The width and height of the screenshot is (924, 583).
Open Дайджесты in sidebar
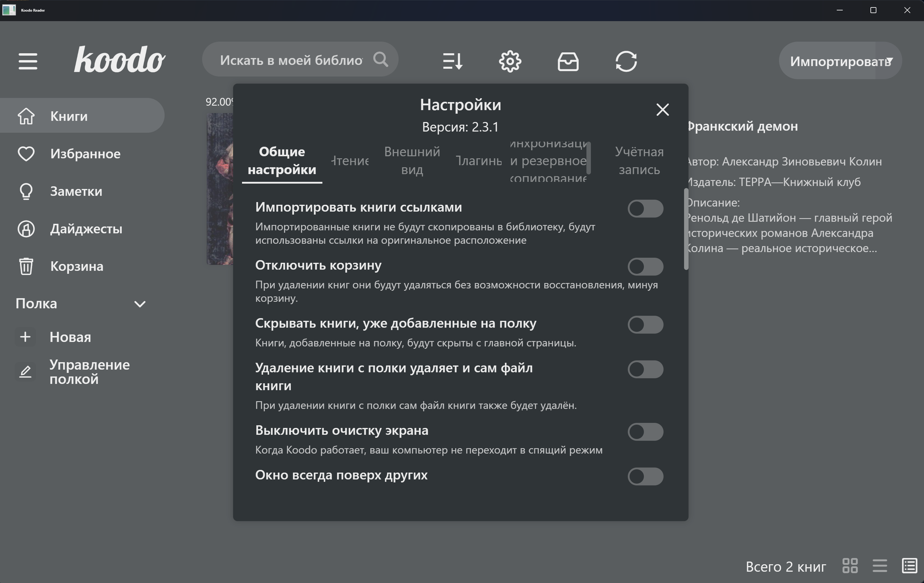click(82, 229)
